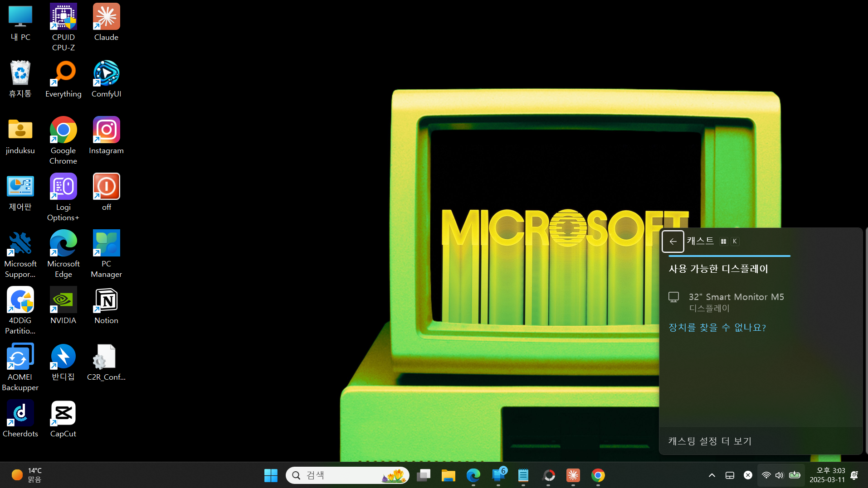Open the red circular ring app on taskbar
Viewport: 868px width, 488px height.
(x=549, y=475)
